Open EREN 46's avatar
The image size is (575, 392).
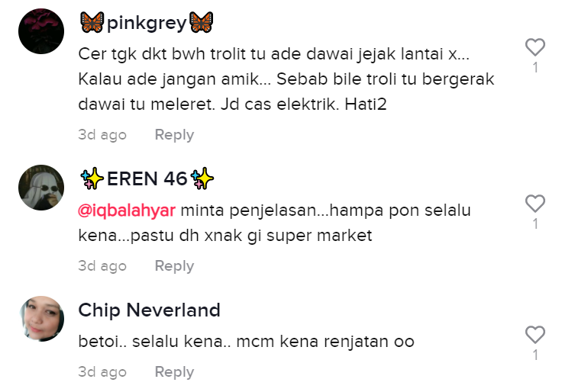coord(41,188)
